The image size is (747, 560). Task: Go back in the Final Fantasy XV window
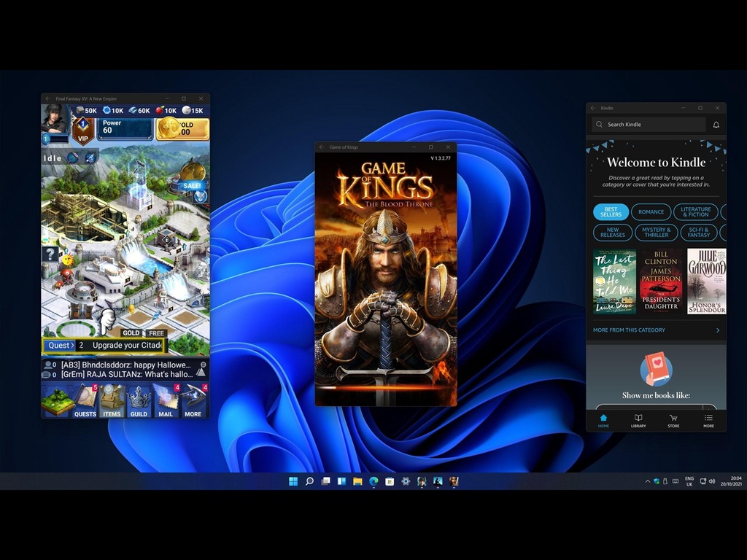click(47, 98)
